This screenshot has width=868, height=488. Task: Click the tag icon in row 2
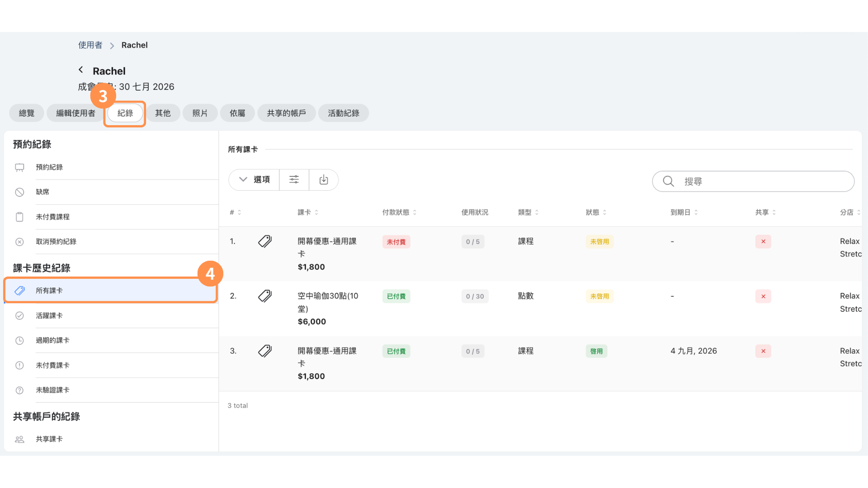click(x=265, y=296)
